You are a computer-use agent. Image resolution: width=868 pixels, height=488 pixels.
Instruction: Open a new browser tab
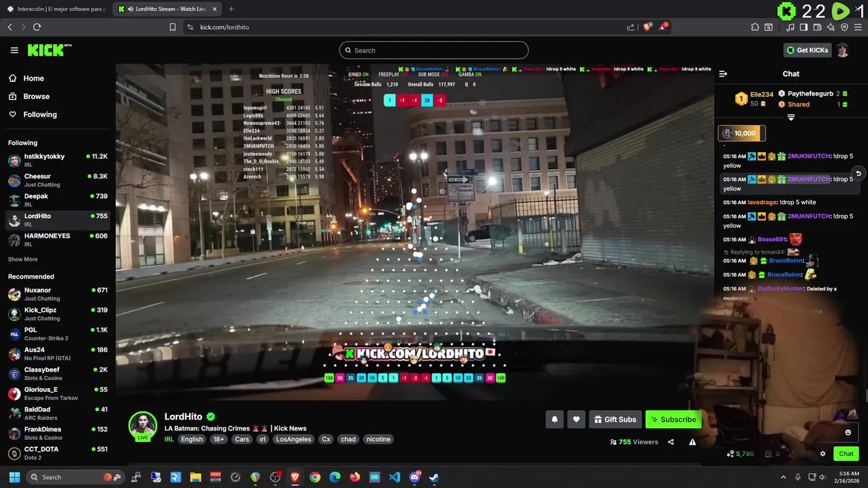231,9
